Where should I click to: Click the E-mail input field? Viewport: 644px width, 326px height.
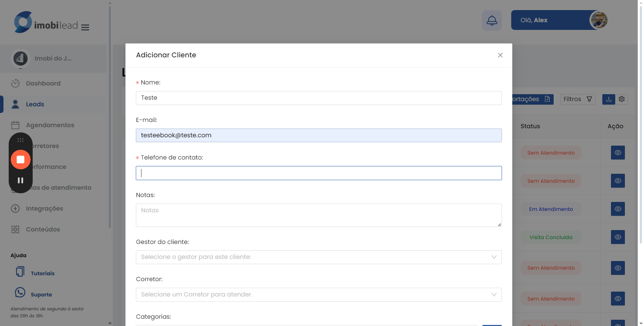[319, 136]
